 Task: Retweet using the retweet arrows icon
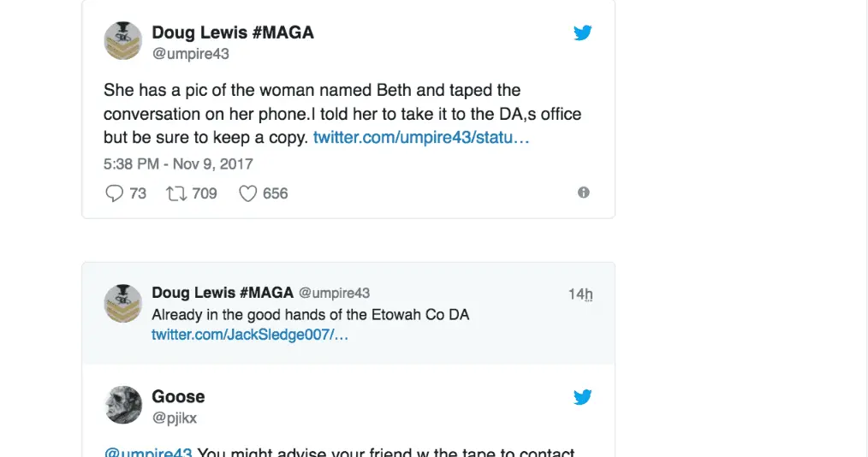[176, 193]
